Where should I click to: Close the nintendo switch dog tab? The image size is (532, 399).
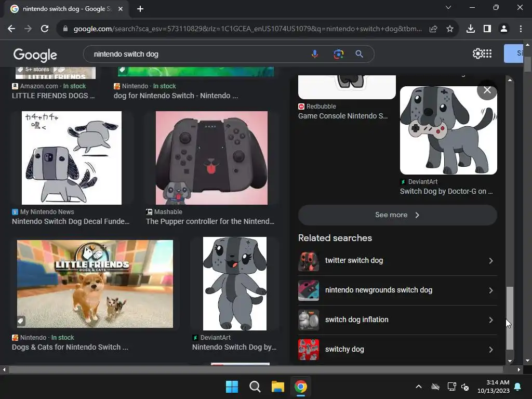[x=121, y=9]
